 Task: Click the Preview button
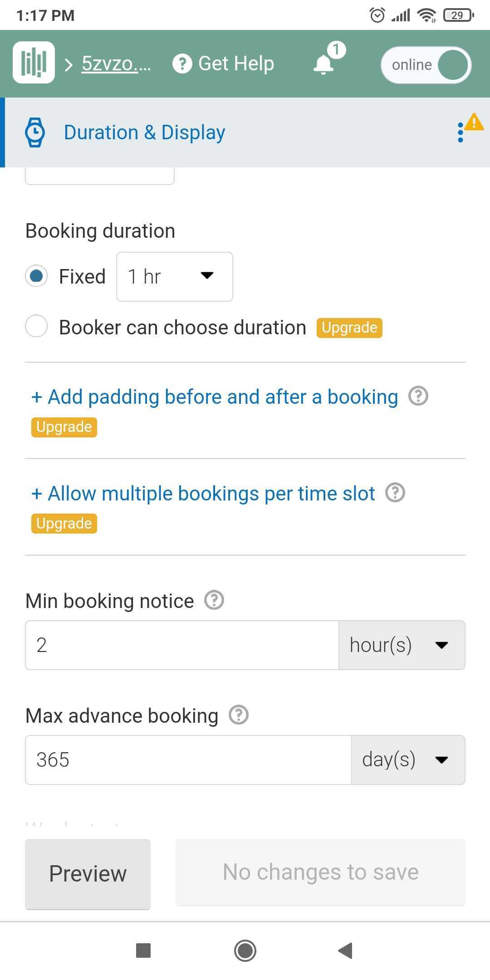pos(88,874)
